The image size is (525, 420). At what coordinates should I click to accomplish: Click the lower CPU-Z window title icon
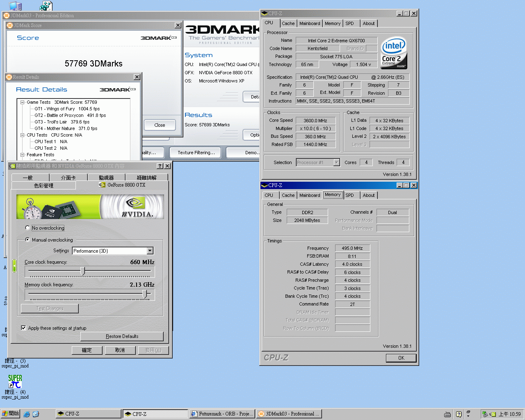265,185
